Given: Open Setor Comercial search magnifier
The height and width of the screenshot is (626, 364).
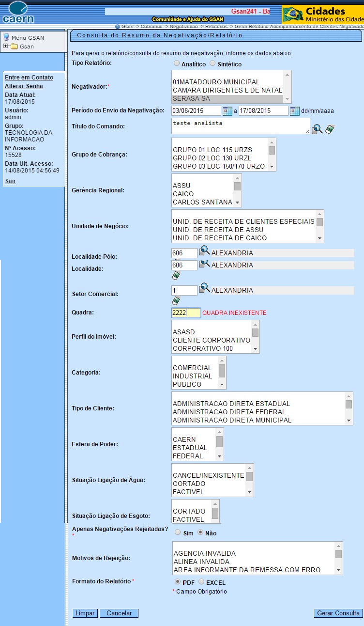Looking at the screenshot, I should [x=204, y=288].
